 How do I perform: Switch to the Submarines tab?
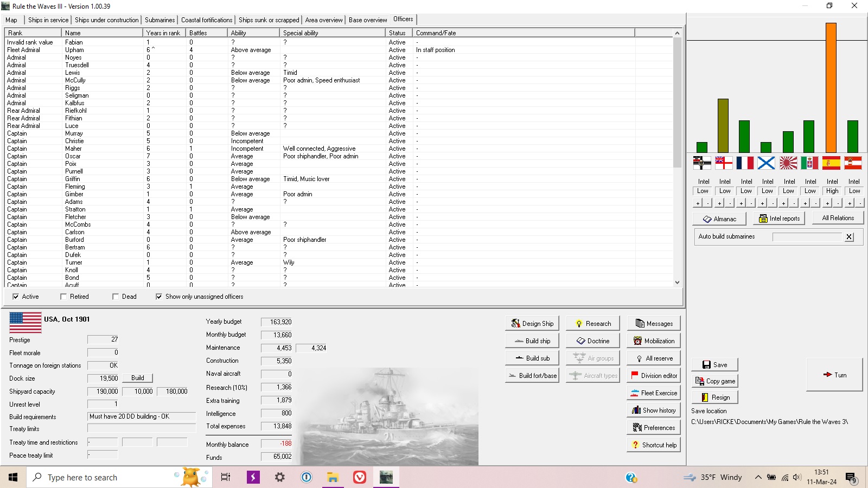(160, 20)
